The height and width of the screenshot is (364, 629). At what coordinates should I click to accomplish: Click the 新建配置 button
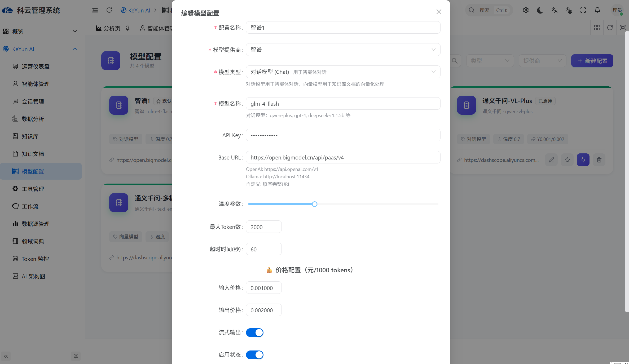592,61
